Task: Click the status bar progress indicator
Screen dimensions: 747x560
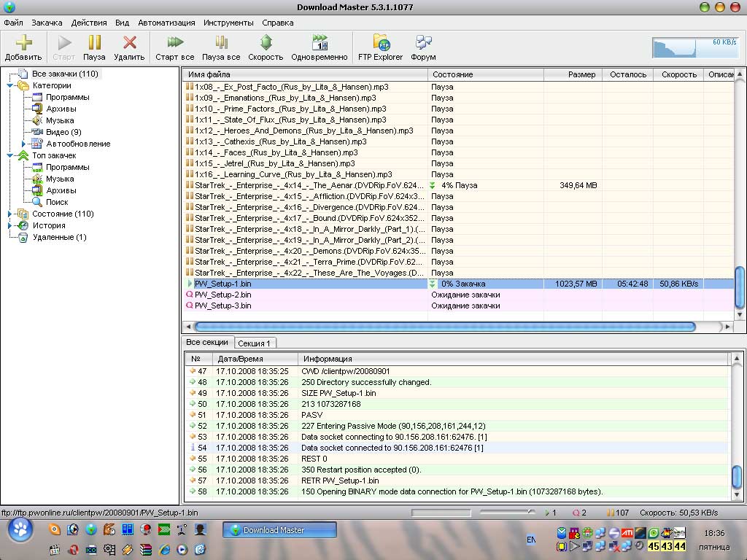Action: [441, 513]
